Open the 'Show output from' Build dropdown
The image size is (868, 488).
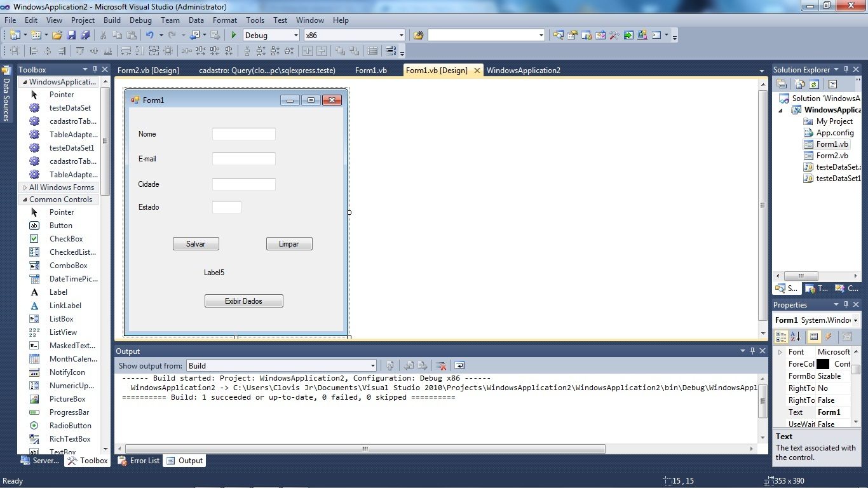[x=372, y=365]
